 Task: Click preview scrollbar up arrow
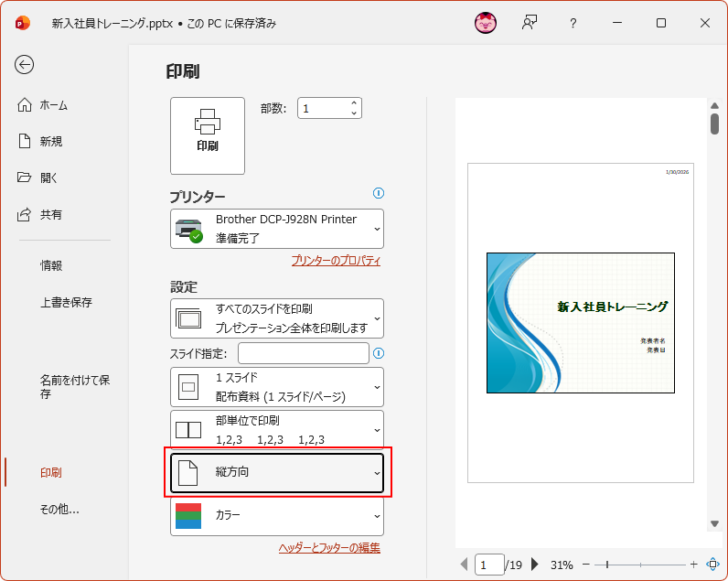715,105
